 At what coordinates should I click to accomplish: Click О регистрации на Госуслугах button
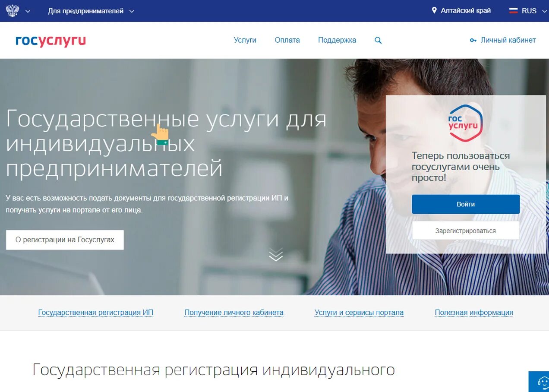tap(65, 240)
